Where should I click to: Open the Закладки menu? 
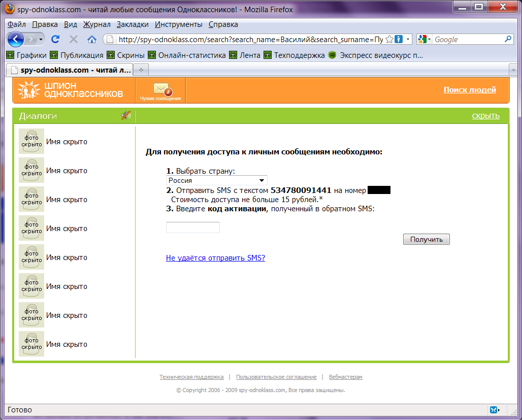pos(133,24)
